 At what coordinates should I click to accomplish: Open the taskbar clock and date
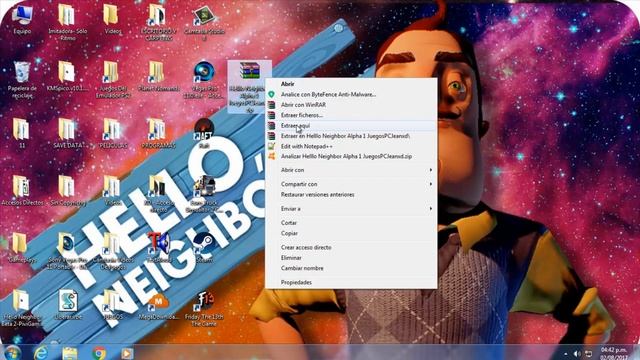pos(614,353)
